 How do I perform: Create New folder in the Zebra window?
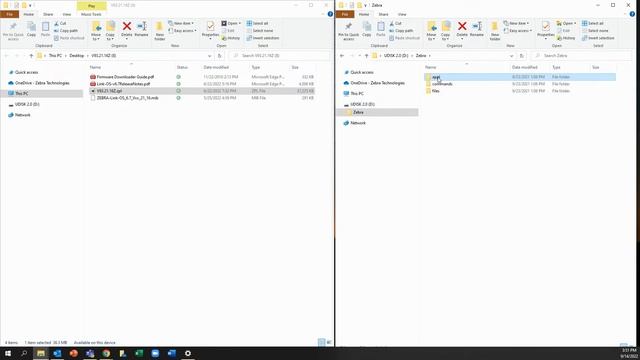495,31
